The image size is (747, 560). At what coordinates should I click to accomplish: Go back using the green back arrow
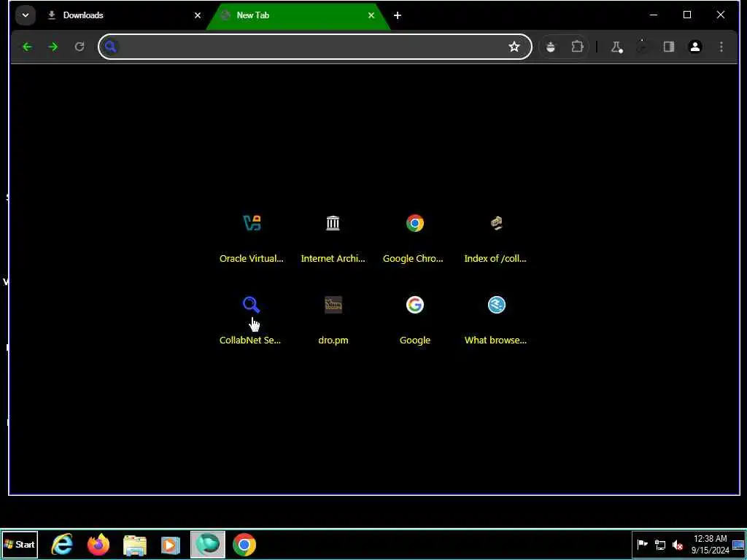[x=27, y=47]
